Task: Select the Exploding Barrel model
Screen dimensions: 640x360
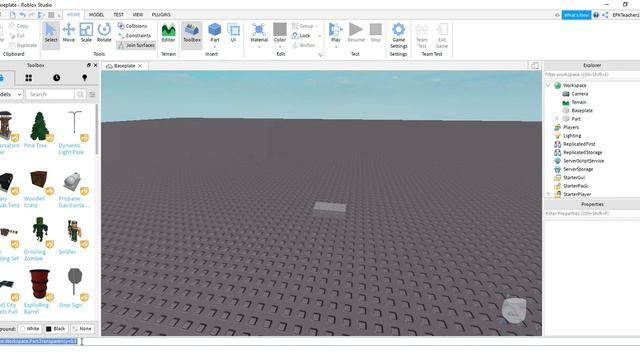Action: (x=39, y=291)
